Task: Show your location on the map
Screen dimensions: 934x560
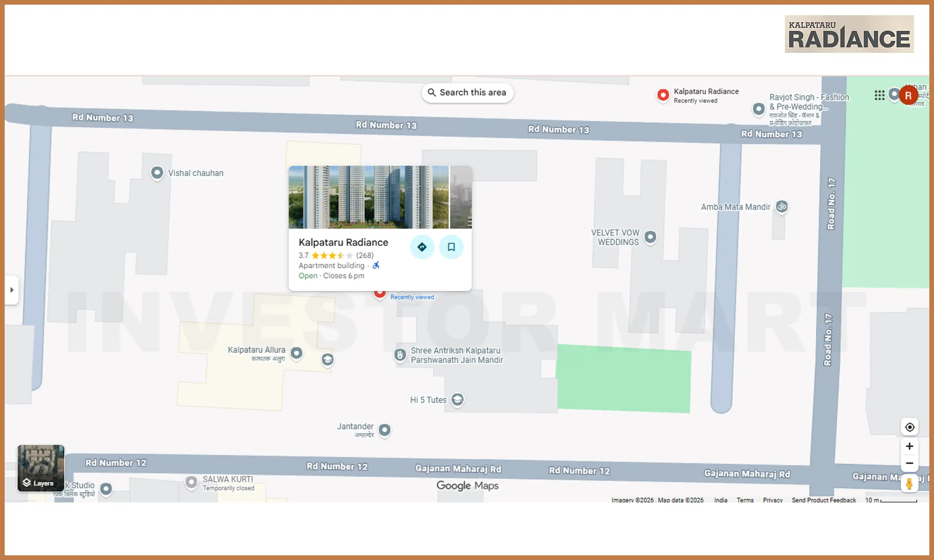Action: coord(909,427)
